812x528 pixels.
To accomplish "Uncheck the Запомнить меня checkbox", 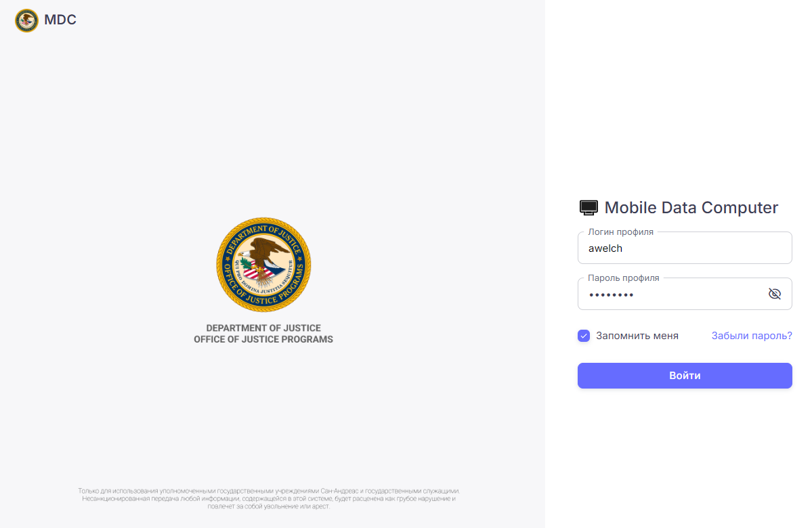I will 584,336.
